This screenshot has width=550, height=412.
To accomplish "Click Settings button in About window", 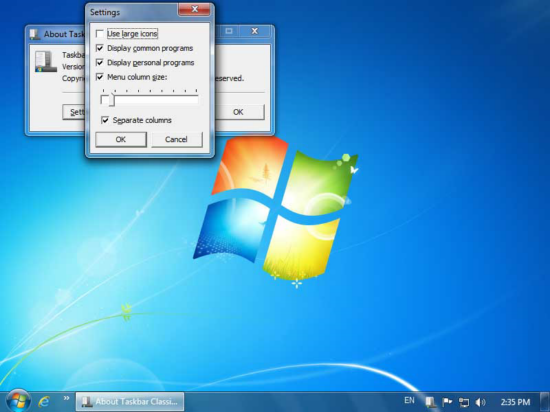I will pos(74,112).
